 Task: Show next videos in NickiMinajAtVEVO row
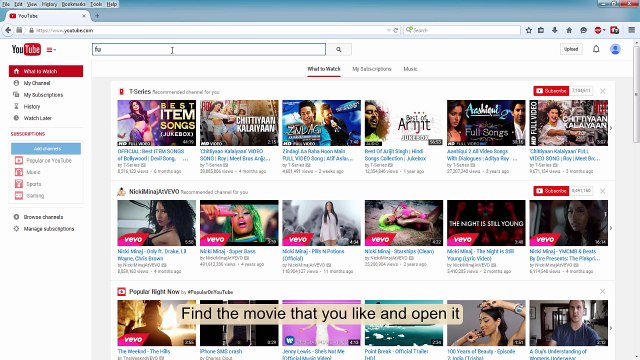[611, 228]
